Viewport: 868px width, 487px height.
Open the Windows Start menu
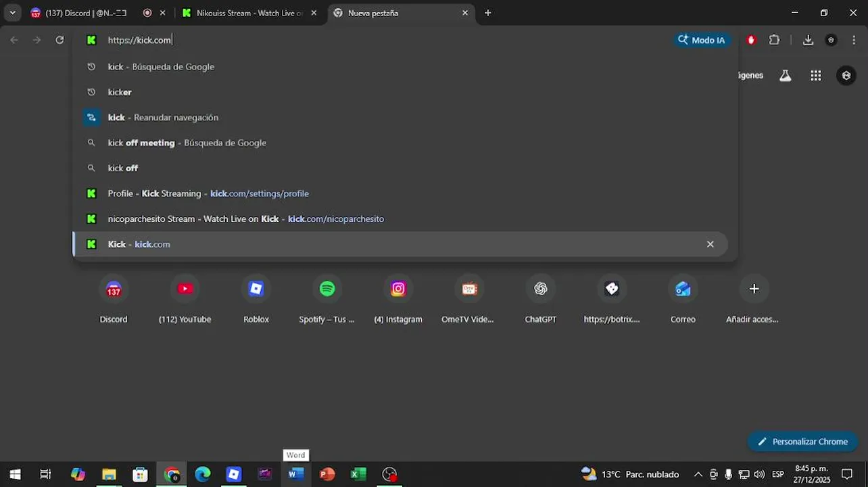15,474
